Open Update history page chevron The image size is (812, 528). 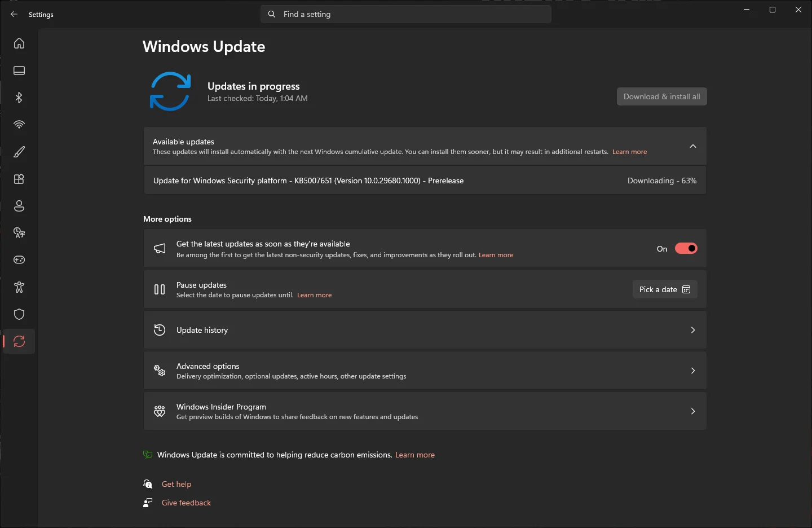pyautogui.click(x=693, y=330)
